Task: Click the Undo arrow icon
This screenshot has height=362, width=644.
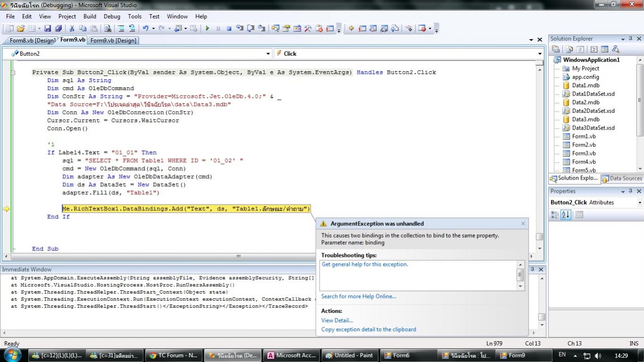Action: [x=146, y=28]
